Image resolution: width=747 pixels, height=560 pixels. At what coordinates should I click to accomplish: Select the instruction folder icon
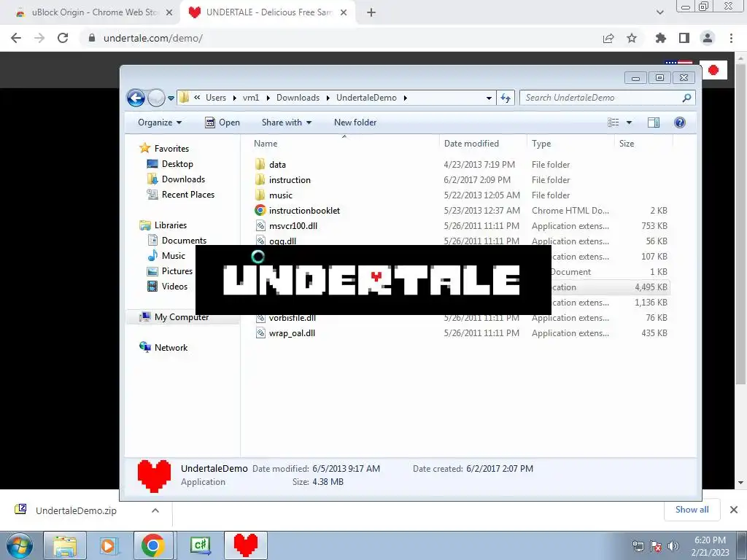[x=260, y=180]
